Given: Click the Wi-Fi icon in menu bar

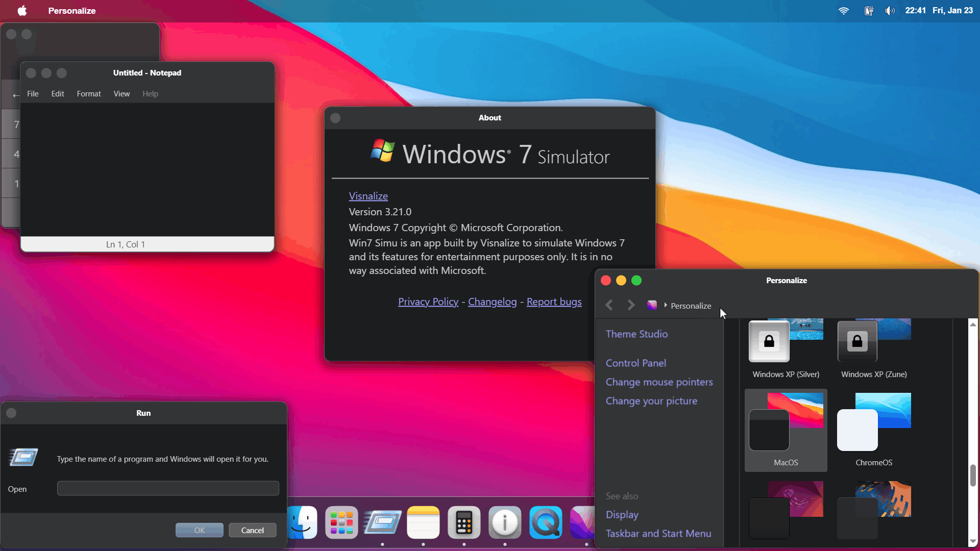Looking at the screenshot, I should coord(843,11).
